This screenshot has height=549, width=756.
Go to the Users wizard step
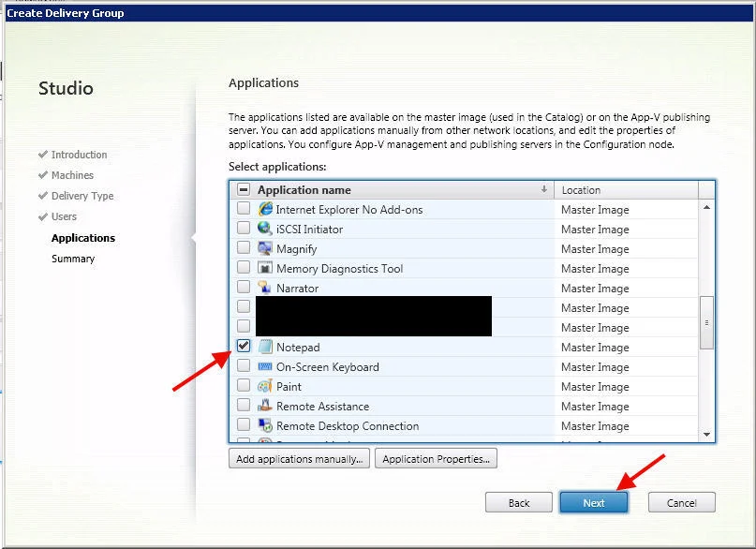[64, 217]
